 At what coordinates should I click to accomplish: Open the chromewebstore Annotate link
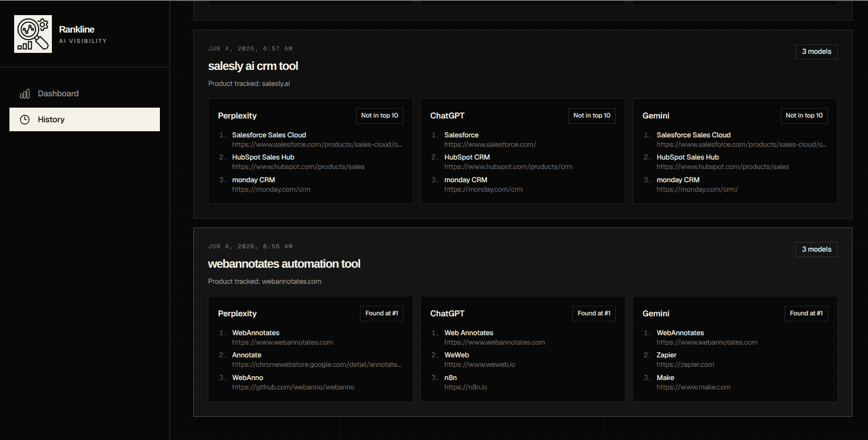317,364
